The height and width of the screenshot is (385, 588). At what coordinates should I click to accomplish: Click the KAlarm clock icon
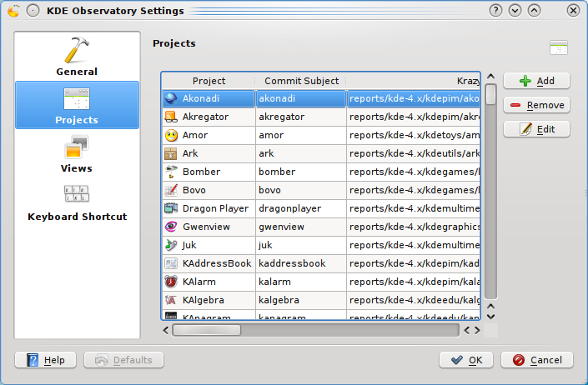click(x=171, y=282)
